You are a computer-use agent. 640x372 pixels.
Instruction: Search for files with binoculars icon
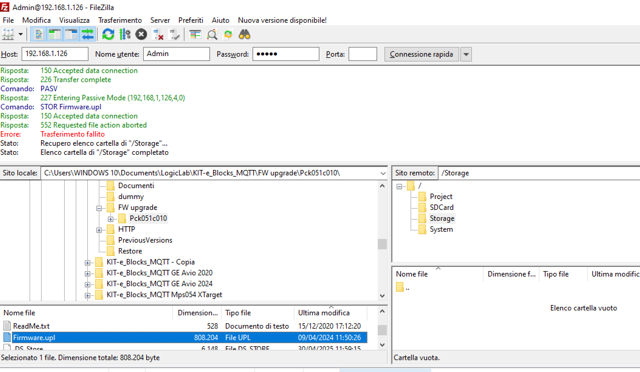coord(244,35)
